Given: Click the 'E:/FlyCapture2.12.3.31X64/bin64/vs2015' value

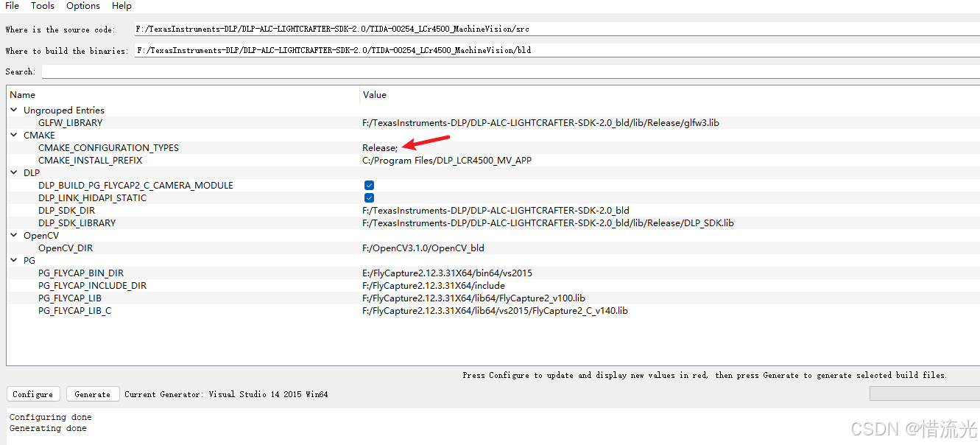Looking at the screenshot, I should pyautogui.click(x=447, y=273).
